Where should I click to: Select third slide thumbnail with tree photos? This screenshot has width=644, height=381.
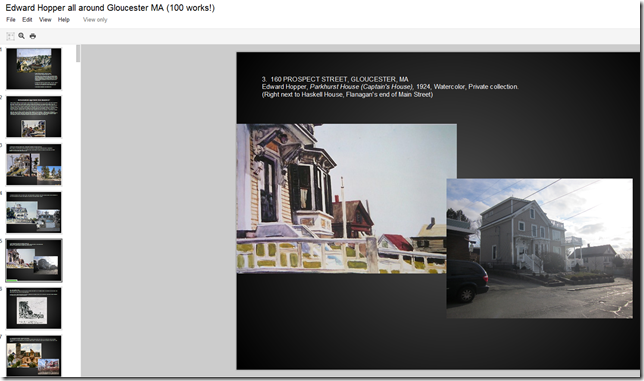[x=34, y=164]
